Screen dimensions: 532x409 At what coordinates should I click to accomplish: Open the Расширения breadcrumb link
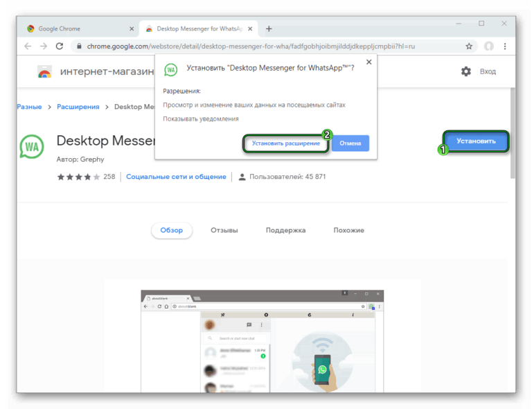[x=78, y=107]
